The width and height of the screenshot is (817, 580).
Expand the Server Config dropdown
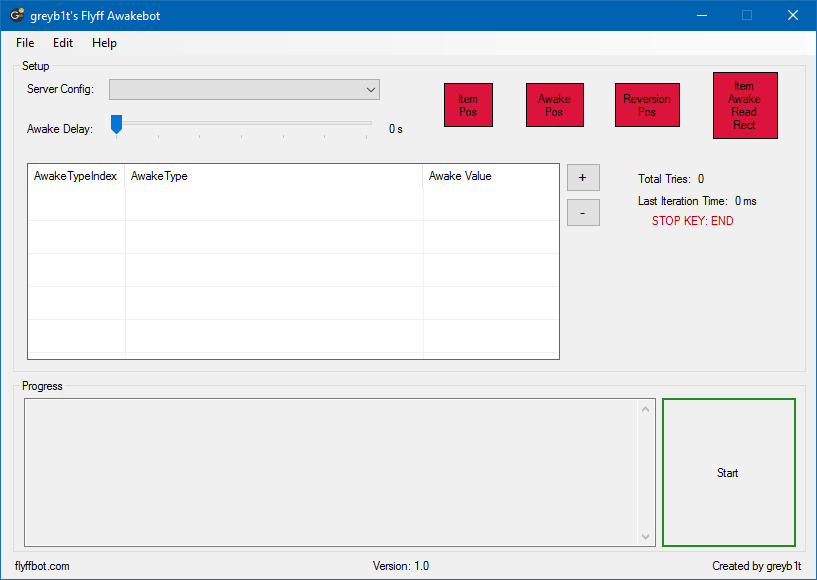244,89
